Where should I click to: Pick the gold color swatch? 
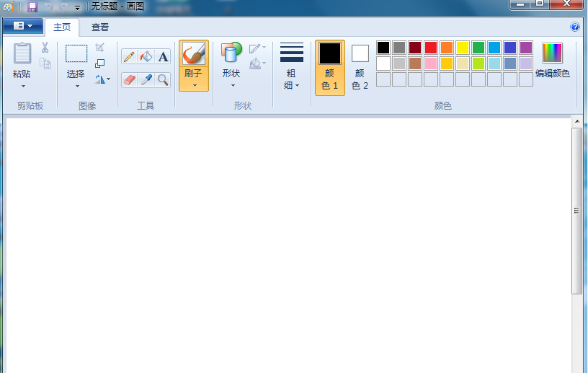click(x=447, y=63)
